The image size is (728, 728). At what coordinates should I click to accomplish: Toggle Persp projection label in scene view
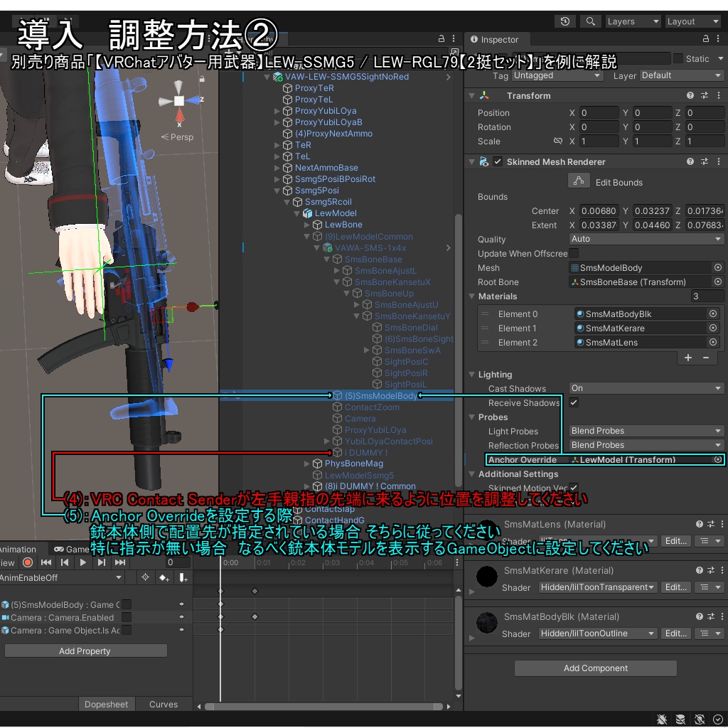177,137
